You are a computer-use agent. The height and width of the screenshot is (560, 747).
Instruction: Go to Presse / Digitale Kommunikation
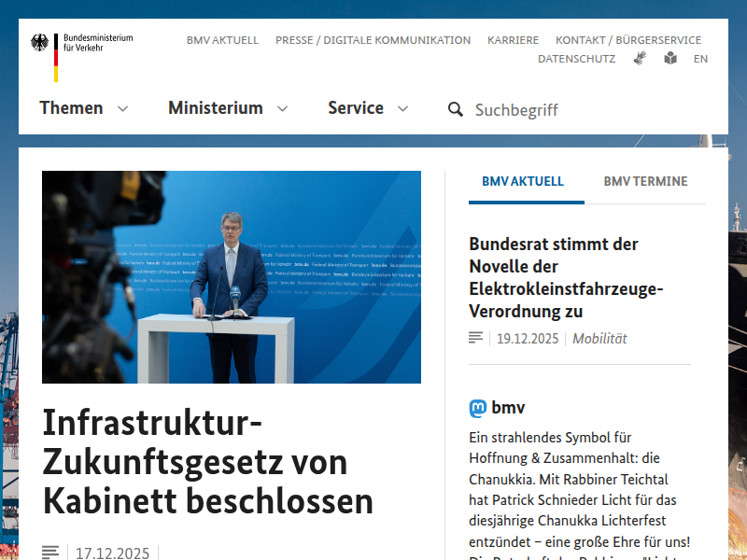(x=373, y=40)
